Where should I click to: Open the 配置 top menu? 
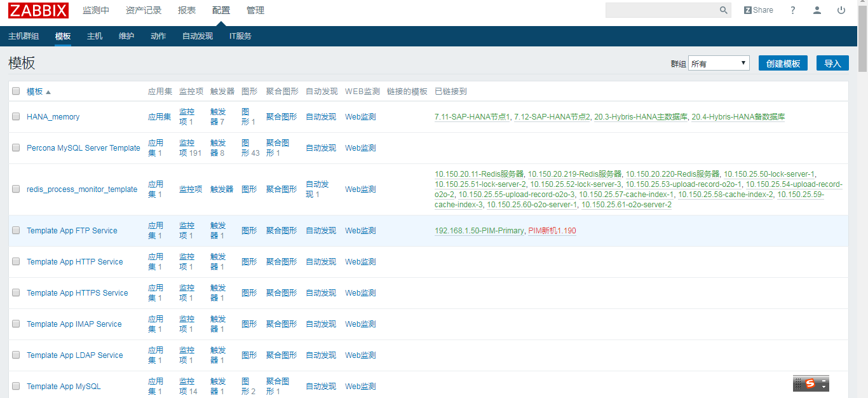coord(221,10)
